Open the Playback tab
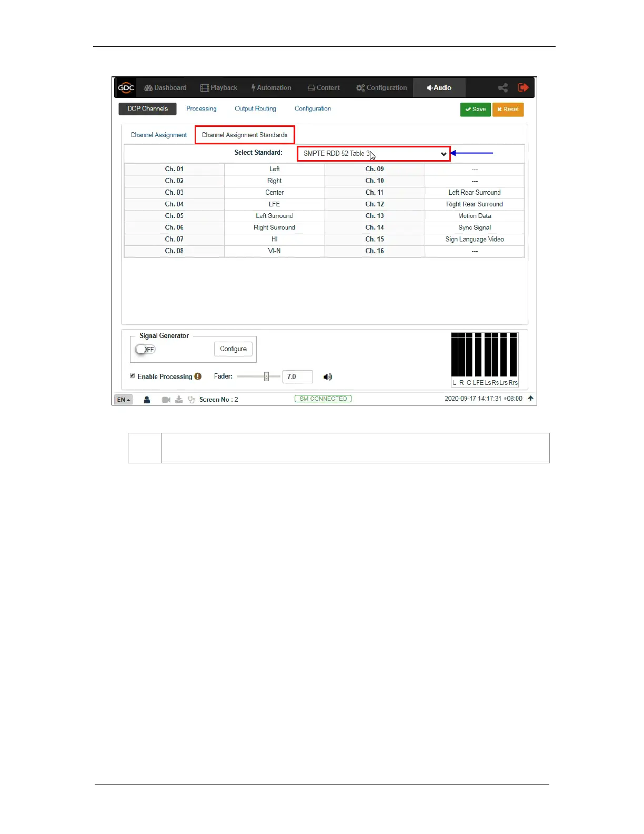Image resolution: width=644 pixels, height=834 pixels. [219, 88]
